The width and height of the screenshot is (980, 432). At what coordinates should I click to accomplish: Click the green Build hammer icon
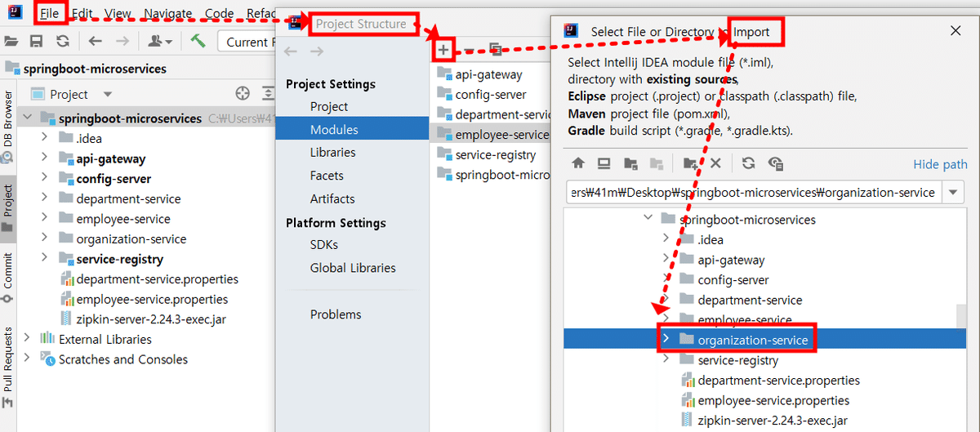coord(198,41)
